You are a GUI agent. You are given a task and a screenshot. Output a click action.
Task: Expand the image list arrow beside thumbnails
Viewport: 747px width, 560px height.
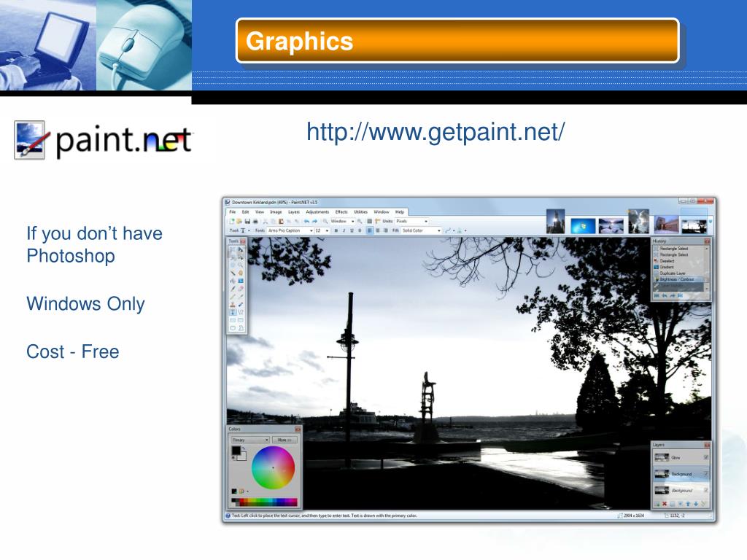[711, 222]
